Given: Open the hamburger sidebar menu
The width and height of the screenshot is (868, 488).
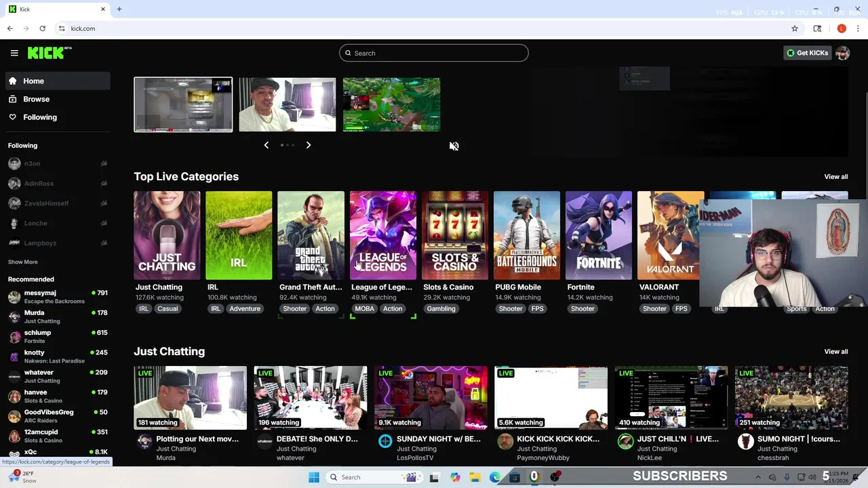Looking at the screenshot, I should point(14,53).
